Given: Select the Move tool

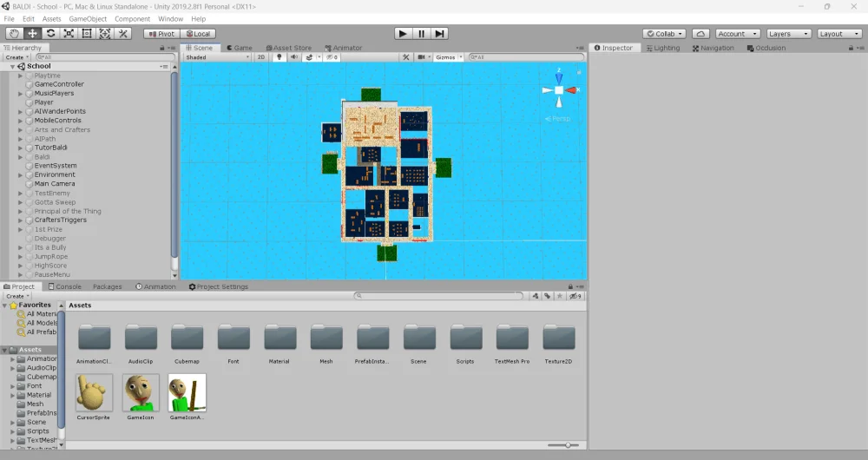Looking at the screenshot, I should [32, 33].
